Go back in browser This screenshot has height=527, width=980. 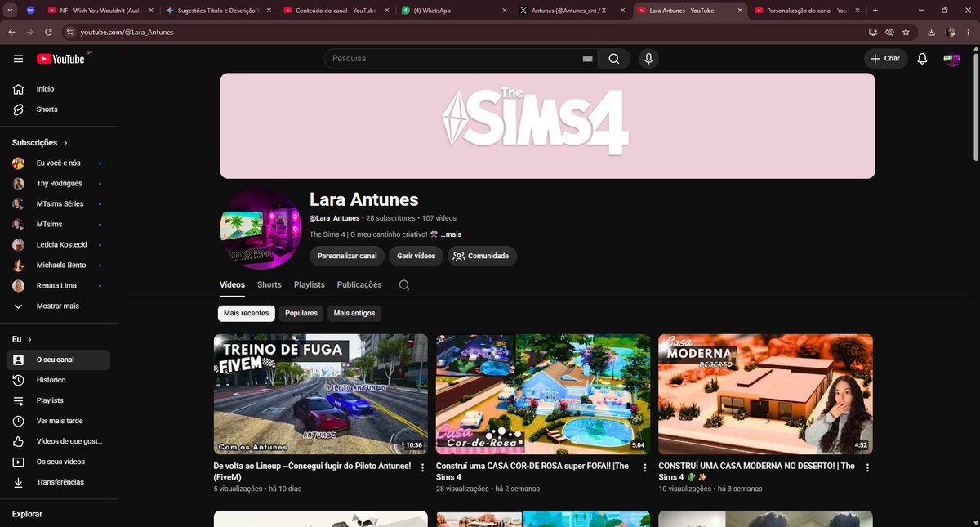11,32
